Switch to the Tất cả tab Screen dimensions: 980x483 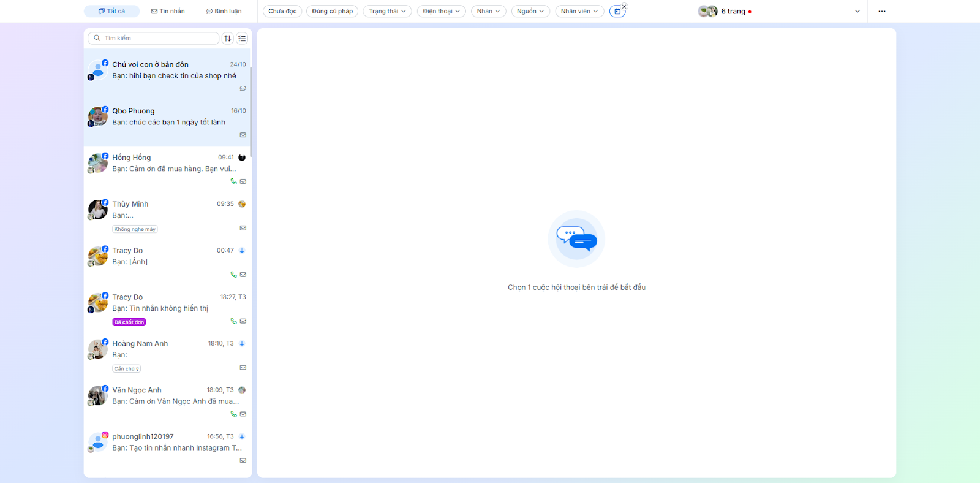[x=111, y=11]
